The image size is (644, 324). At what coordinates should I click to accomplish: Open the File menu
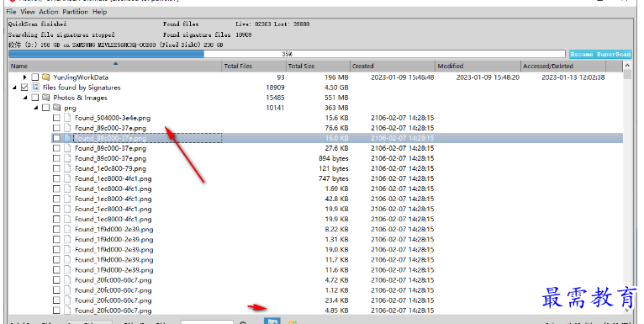[x=11, y=12]
